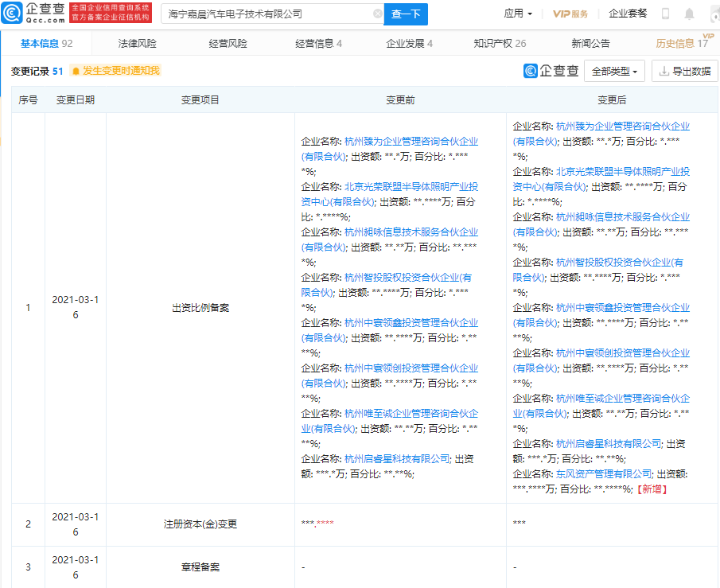Screen dimensions: 720x588
Task: Click the 序号 column header
Action: pyautogui.click(x=28, y=100)
